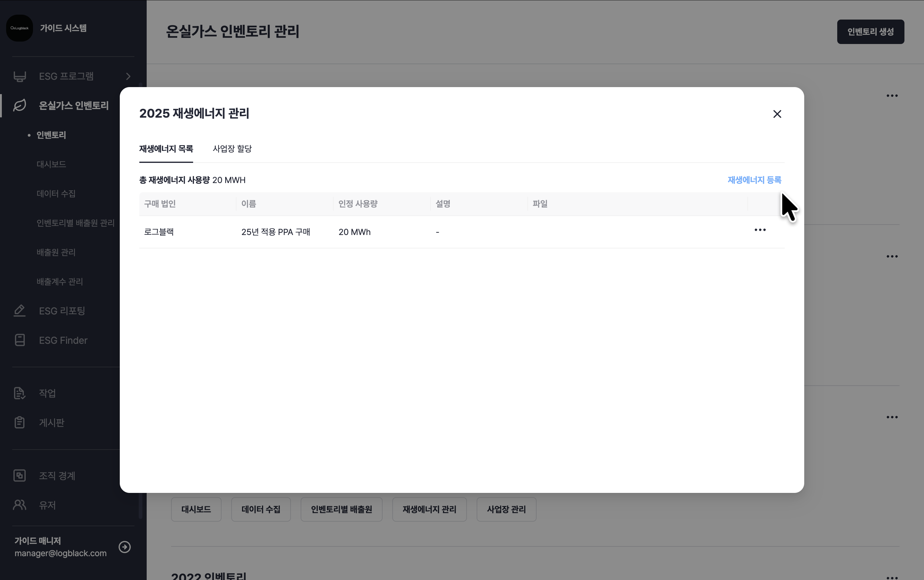Click the 사업장 관리 button
Screen dimensions: 924x580
pyautogui.click(x=506, y=509)
